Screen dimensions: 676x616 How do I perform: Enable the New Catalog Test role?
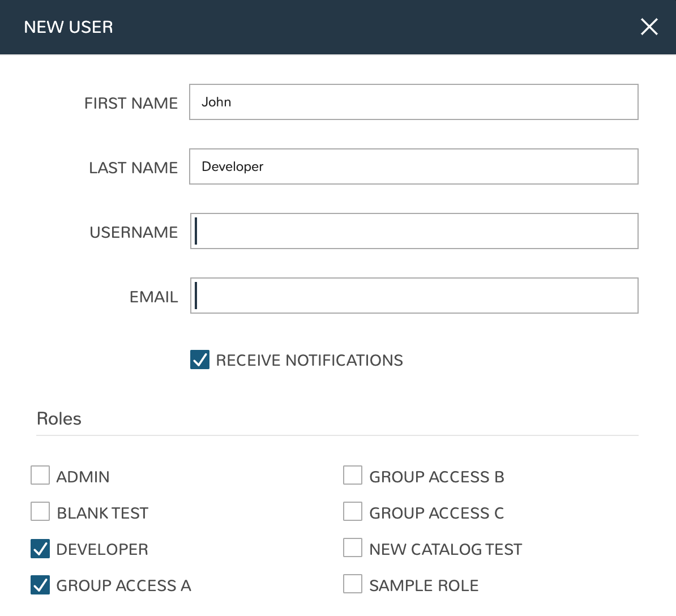(x=353, y=549)
